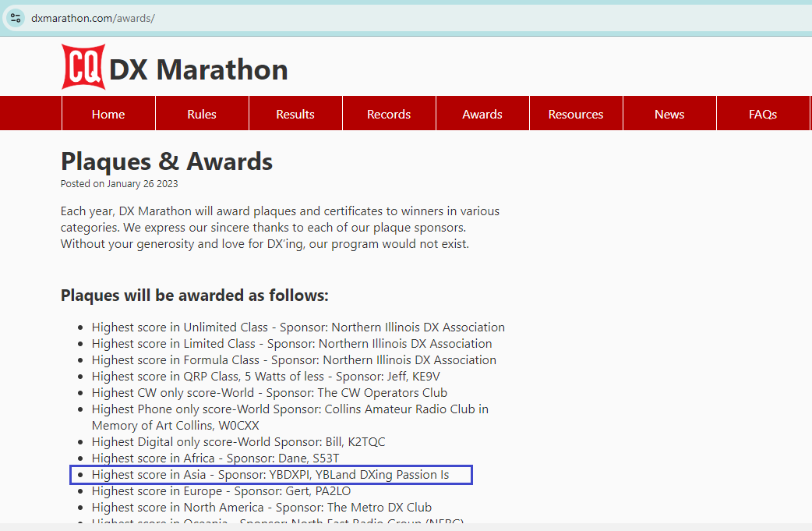Viewport: 812px width, 531px height.
Task: Open the Resources menu item
Action: [576, 114]
